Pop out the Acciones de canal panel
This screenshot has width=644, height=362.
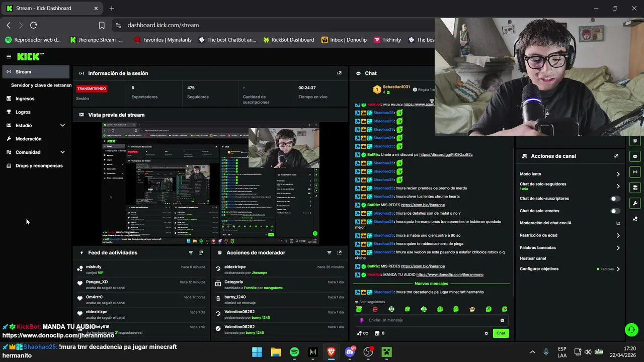click(616, 156)
